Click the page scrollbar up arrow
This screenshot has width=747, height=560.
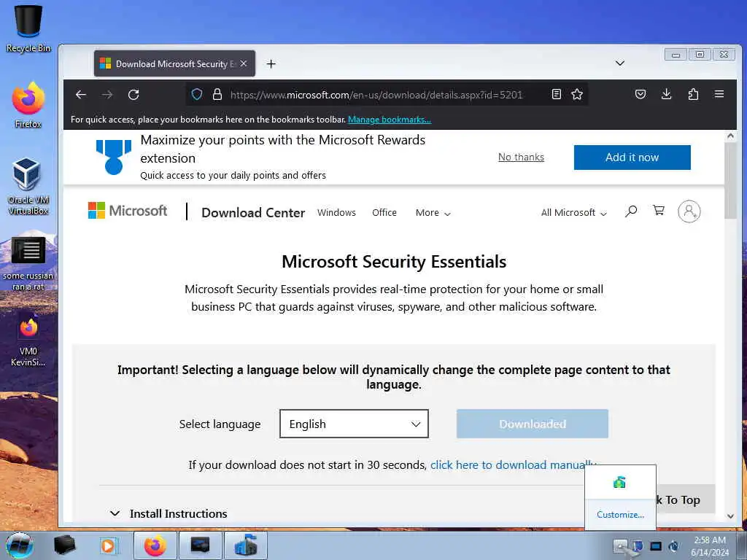(730, 136)
